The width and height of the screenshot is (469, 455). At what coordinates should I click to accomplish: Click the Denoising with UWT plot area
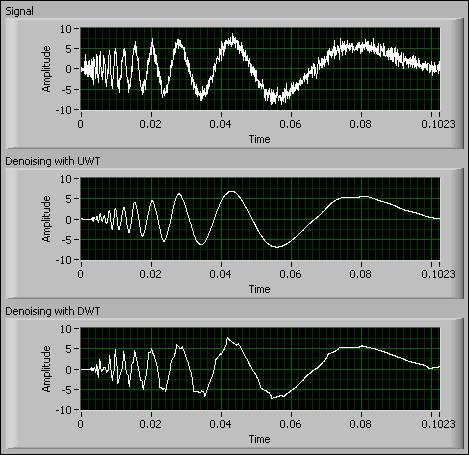pyautogui.click(x=260, y=219)
